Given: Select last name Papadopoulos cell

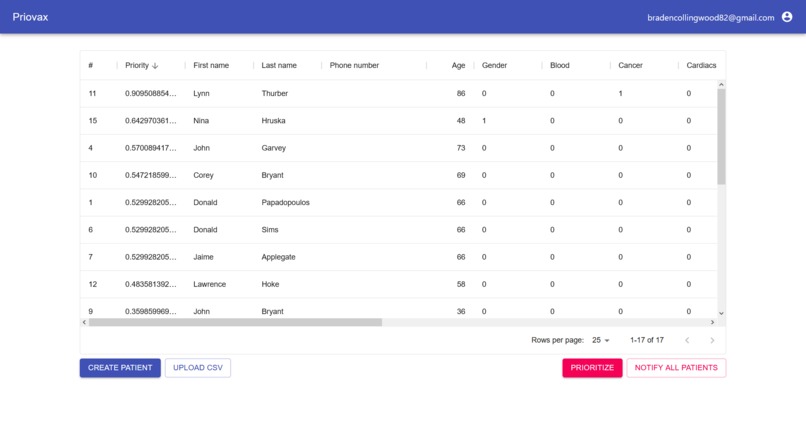Looking at the screenshot, I should coord(285,203).
